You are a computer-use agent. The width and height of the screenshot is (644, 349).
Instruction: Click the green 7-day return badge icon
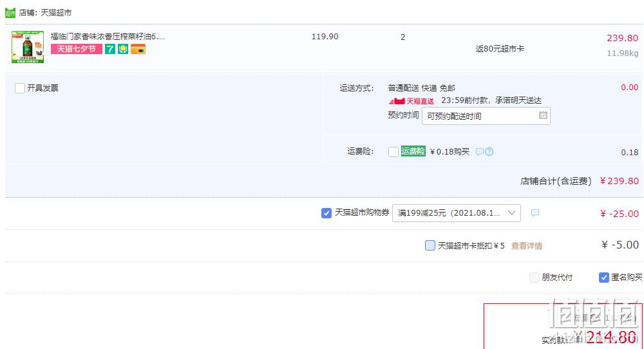[110, 50]
